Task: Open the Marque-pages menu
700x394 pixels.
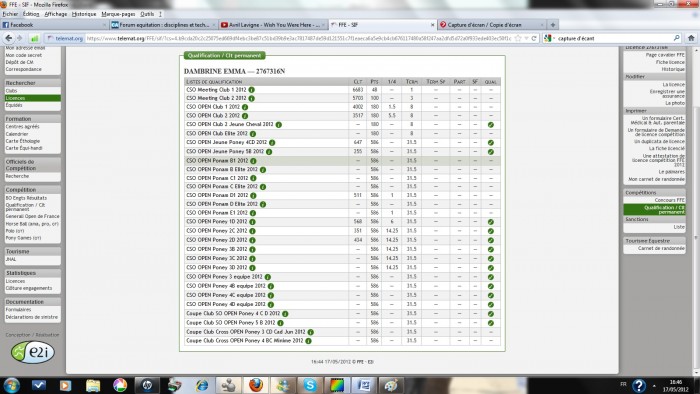Action: pos(118,14)
